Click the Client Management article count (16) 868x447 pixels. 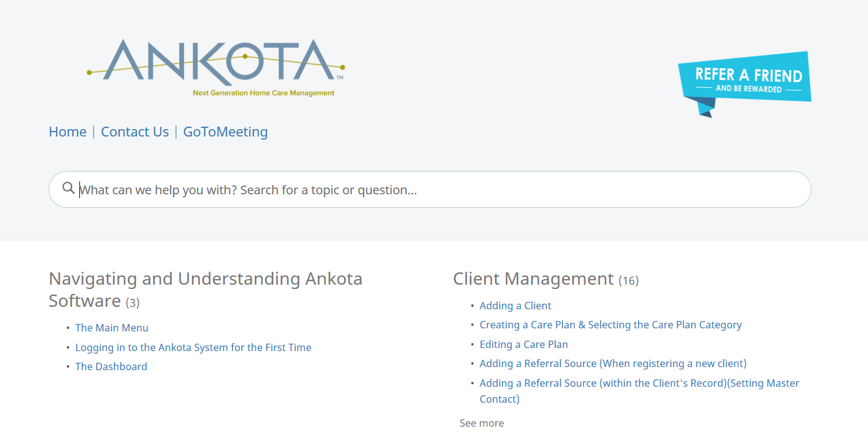pos(629,281)
